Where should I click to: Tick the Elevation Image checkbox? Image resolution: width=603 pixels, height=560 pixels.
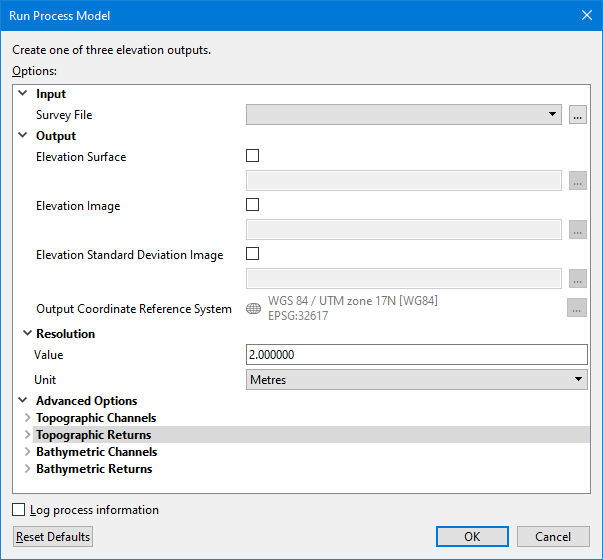click(x=252, y=205)
